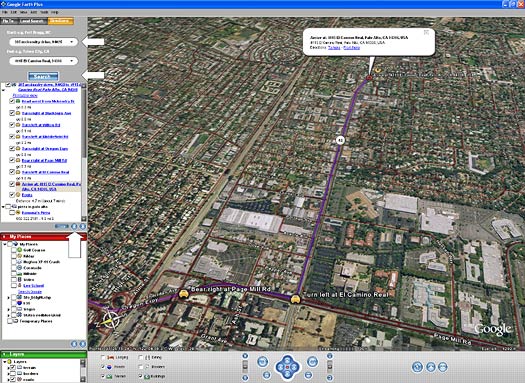Screen dimensions: 525x383
Task: Click the directions list vertical scrollbar
Action: click(84, 151)
